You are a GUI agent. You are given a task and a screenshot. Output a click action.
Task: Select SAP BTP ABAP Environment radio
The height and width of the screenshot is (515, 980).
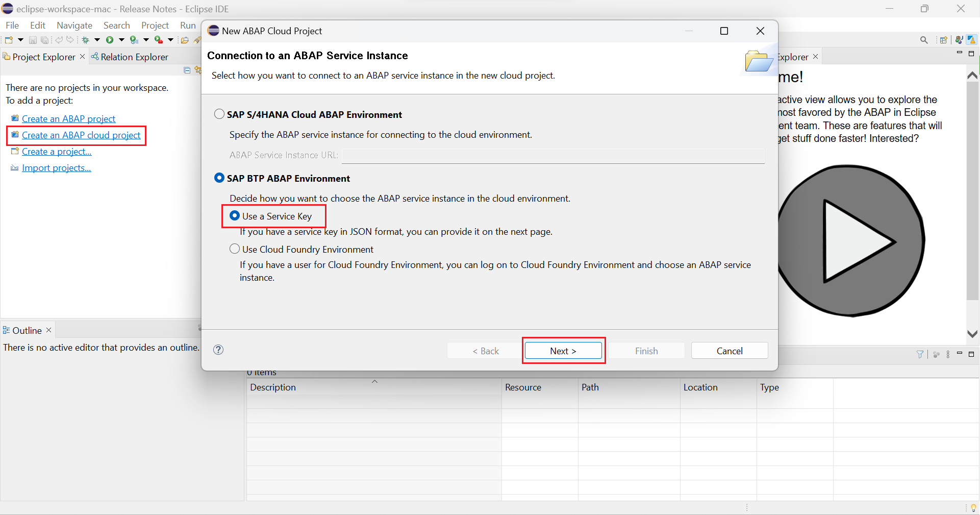[x=219, y=178]
